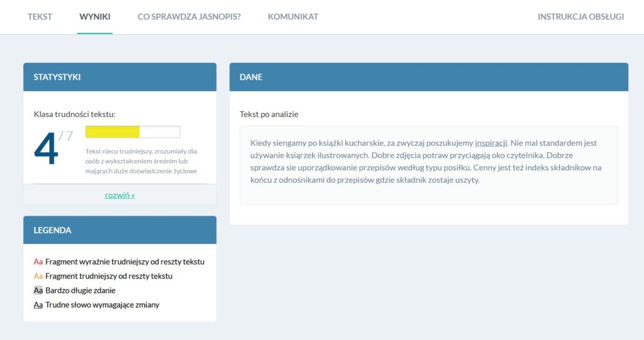The width and height of the screenshot is (644, 340).
Task: Expand statistics via the rozwiń link
Action: point(119,195)
